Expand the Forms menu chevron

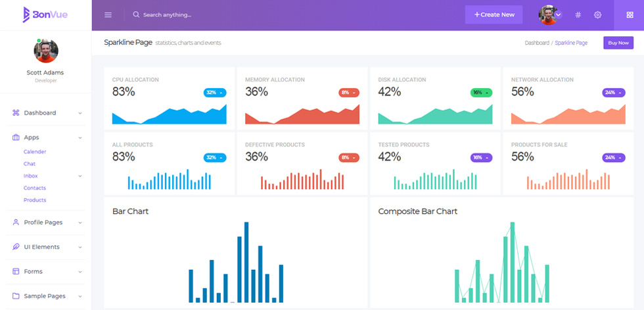pyautogui.click(x=80, y=272)
